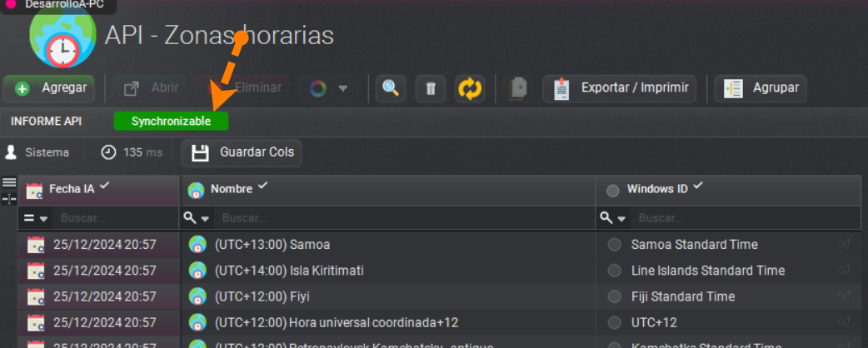Click the Fecha IA search field

(117, 218)
